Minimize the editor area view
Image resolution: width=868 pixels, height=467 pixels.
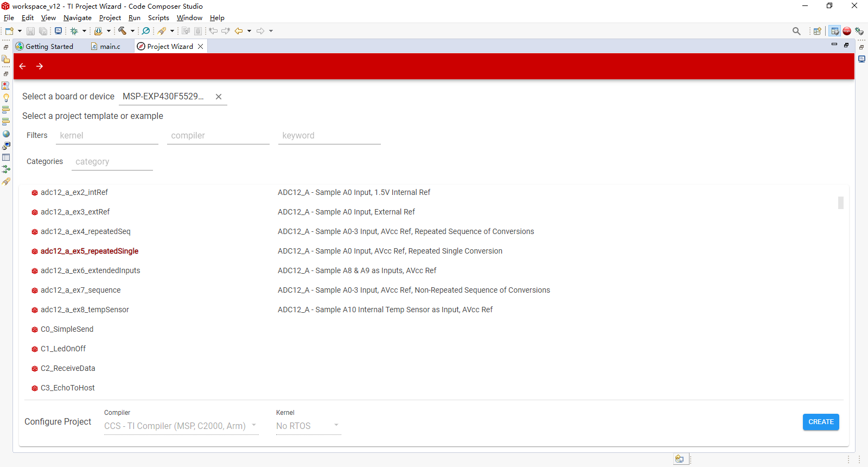(x=834, y=45)
